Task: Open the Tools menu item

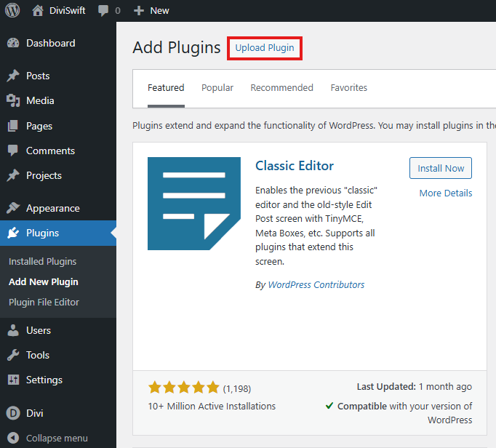Action: coord(38,355)
